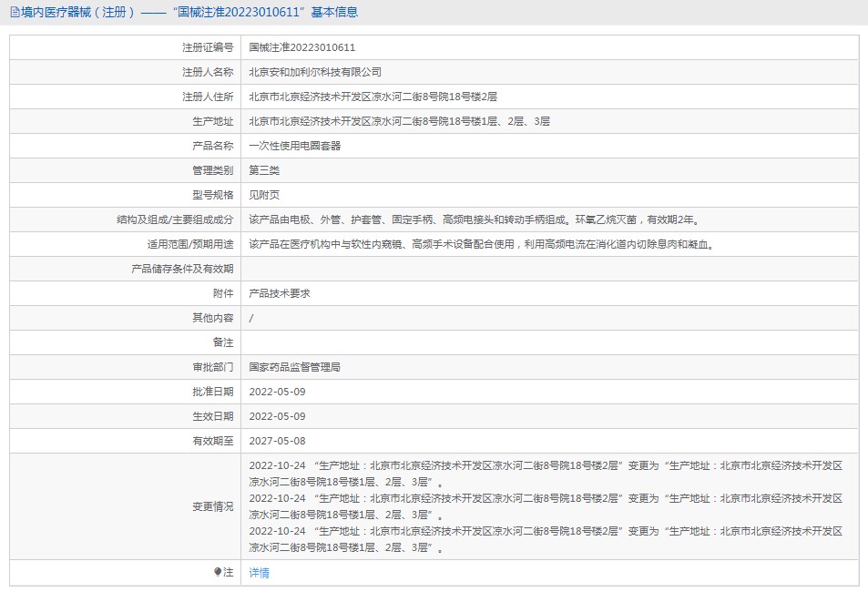Image resolution: width=868 pixels, height=592 pixels.
Task: Click intended use text starting 该产品在医疗机构中
Action: click(x=482, y=244)
